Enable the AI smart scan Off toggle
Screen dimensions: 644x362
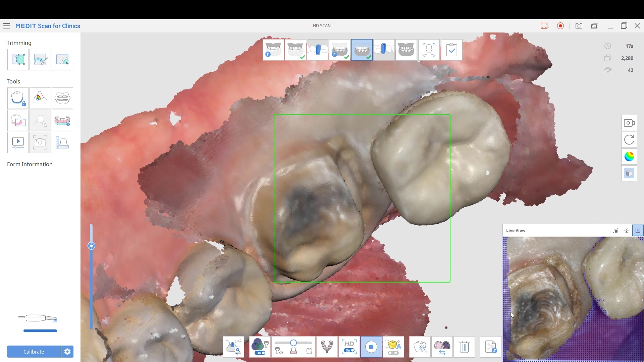point(393,353)
